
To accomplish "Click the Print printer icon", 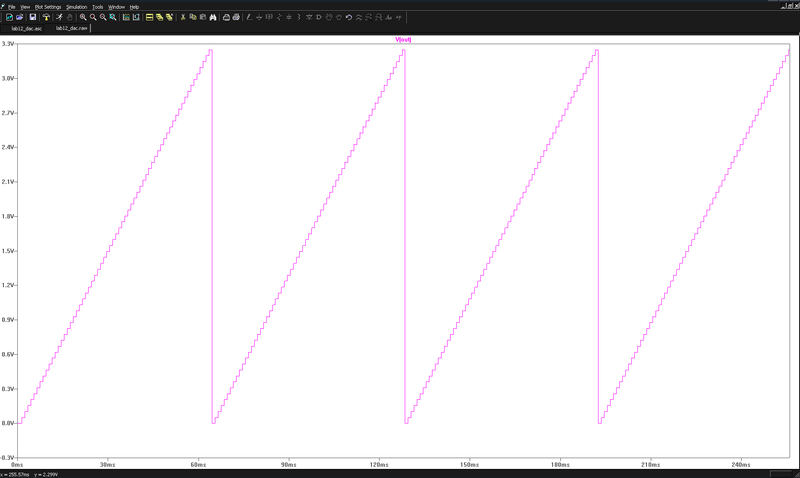I will pos(236,17).
